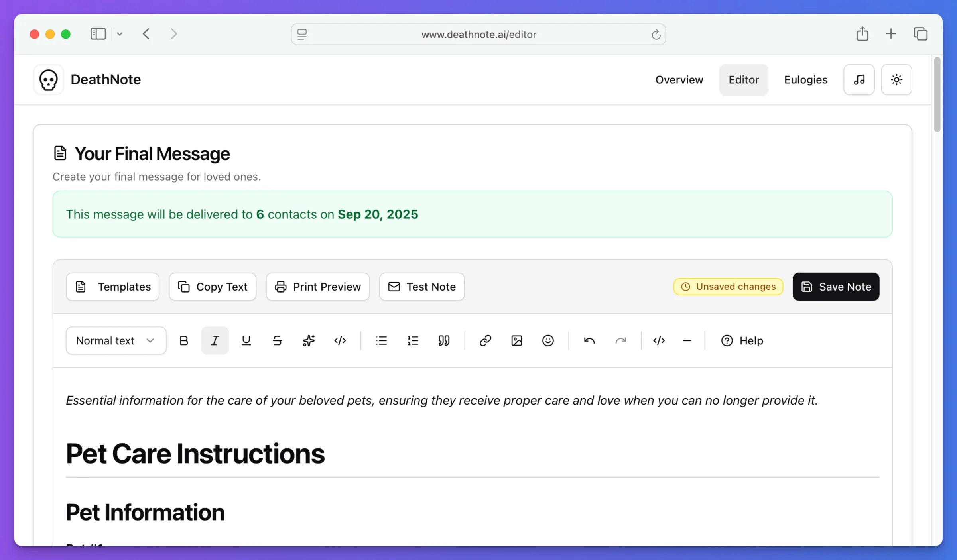
Task: Toggle bold formatting in the editor
Action: [184, 340]
